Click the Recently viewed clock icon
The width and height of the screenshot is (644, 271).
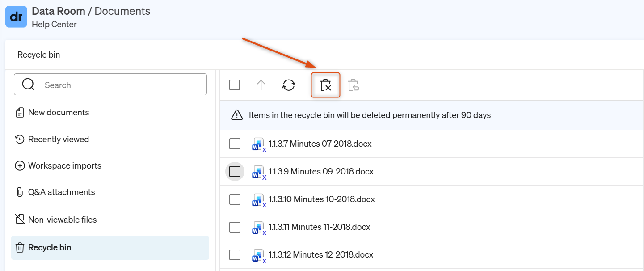pyautogui.click(x=20, y=140)
